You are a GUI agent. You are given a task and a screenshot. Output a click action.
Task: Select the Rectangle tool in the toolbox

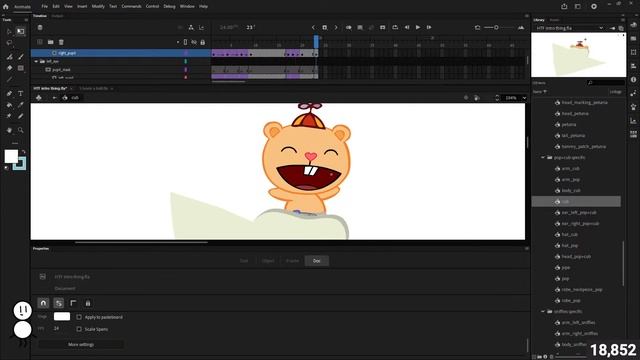(x=20, y=68)
